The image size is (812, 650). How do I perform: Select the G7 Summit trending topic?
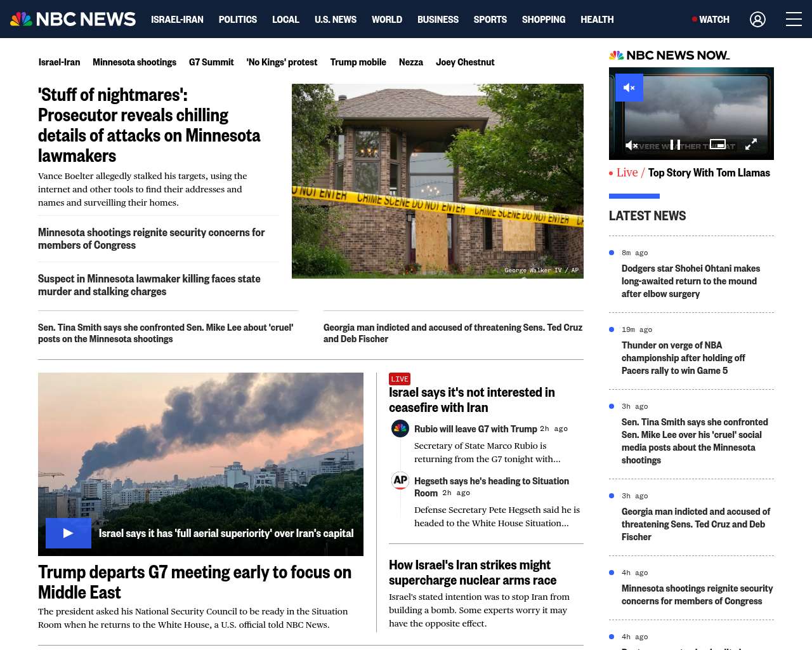tap(211, 62)
